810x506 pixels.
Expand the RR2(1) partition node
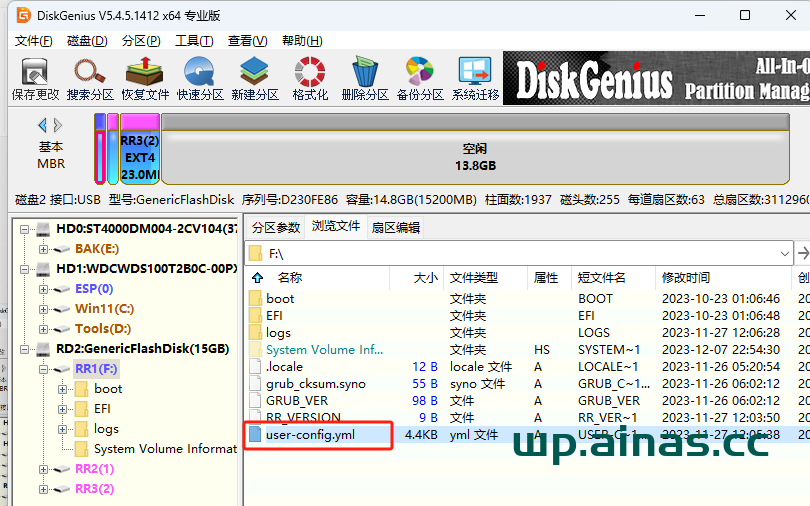(43, 469)
